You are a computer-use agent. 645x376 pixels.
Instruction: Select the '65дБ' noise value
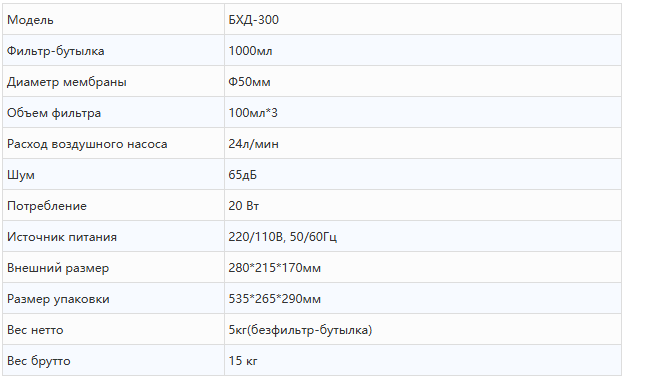click(242, 175)
